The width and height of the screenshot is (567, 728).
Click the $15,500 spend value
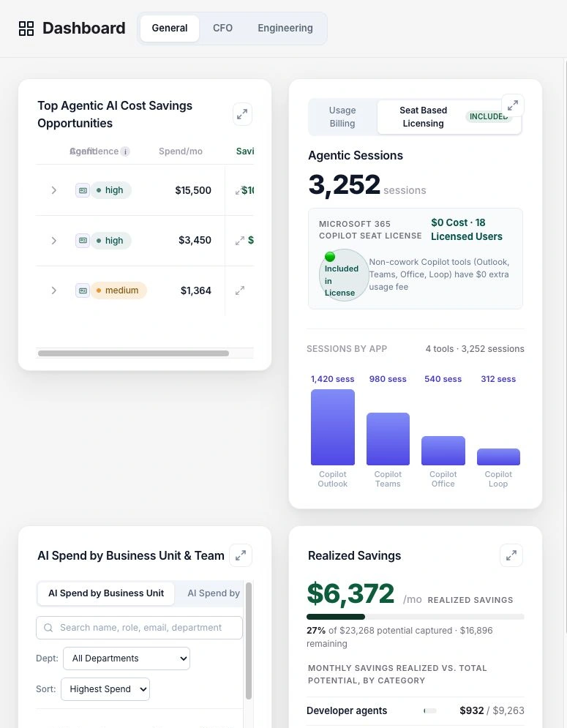[x=193, y=190]
